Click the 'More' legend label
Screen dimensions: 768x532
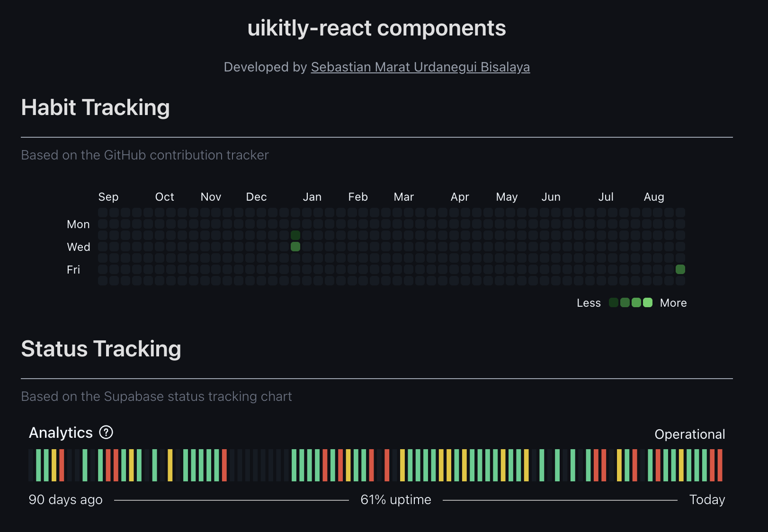pyautogui.click(x=673, y=303)
